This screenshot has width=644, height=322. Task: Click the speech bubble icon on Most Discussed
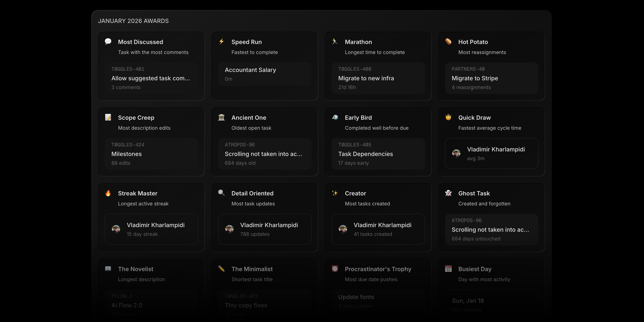tap(108, 41)
